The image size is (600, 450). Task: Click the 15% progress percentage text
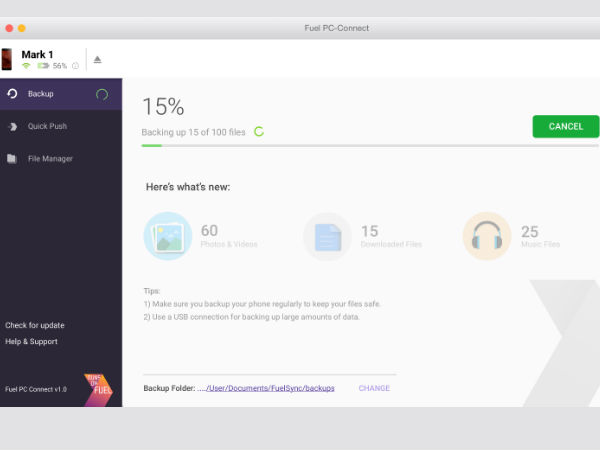163,106
